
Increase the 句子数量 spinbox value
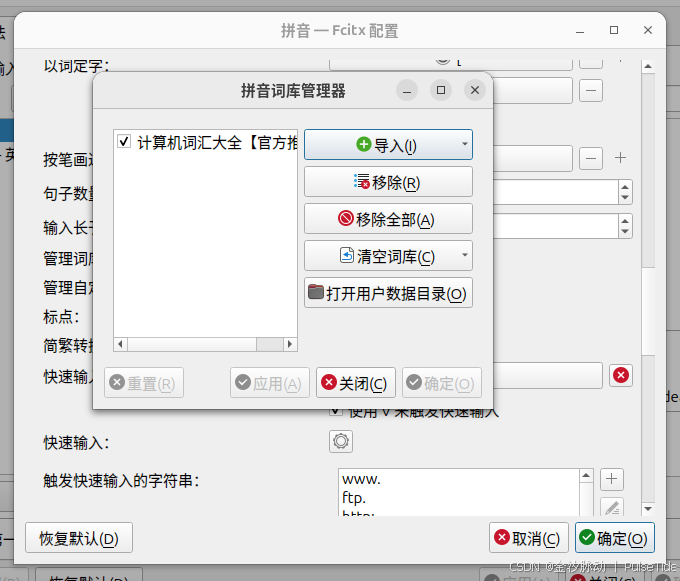pyautogui.click(x=625, y=187)
